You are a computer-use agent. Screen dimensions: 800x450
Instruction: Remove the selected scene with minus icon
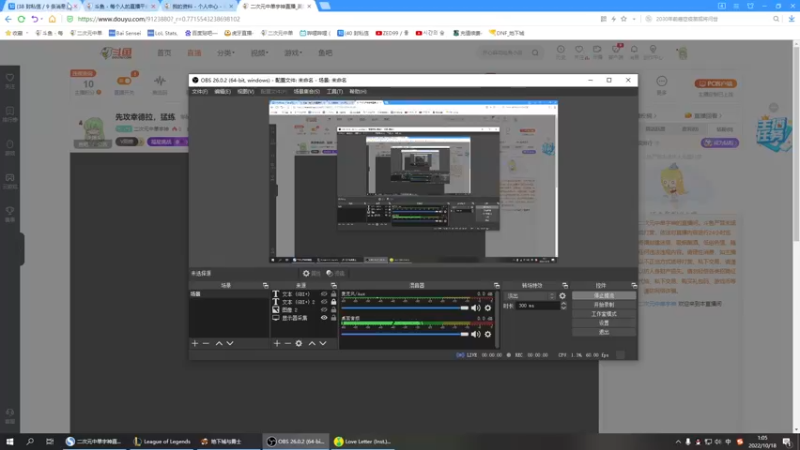[x=206, y=343]
